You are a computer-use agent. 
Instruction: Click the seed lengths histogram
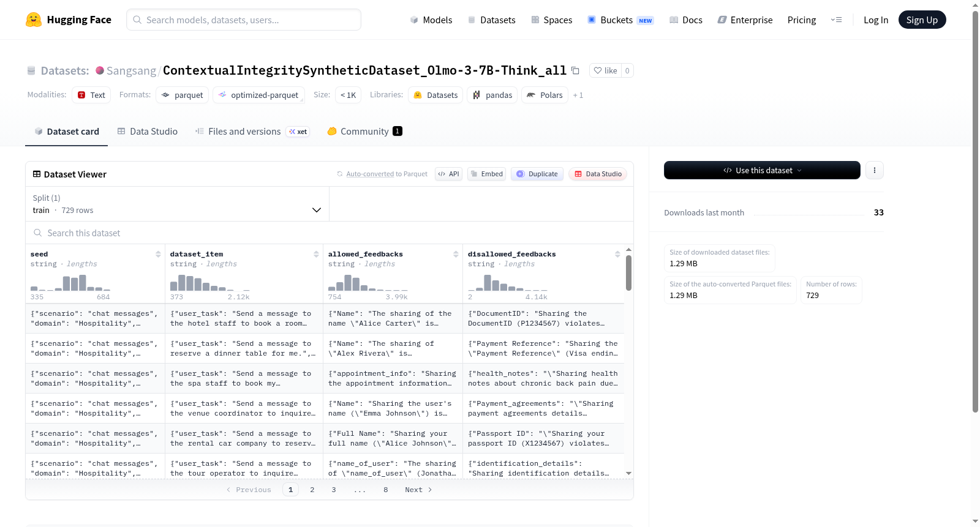(70, 282)
